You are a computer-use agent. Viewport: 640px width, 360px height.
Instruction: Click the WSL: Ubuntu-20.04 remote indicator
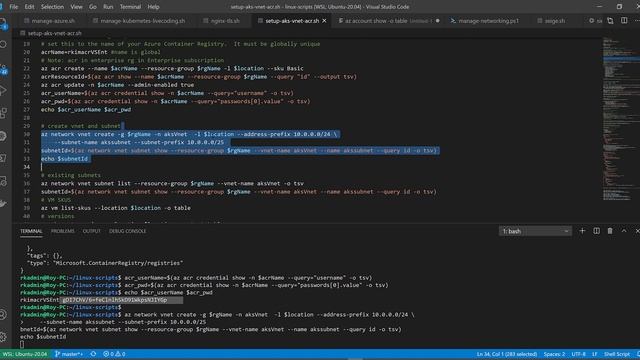[x=24, y=354]
